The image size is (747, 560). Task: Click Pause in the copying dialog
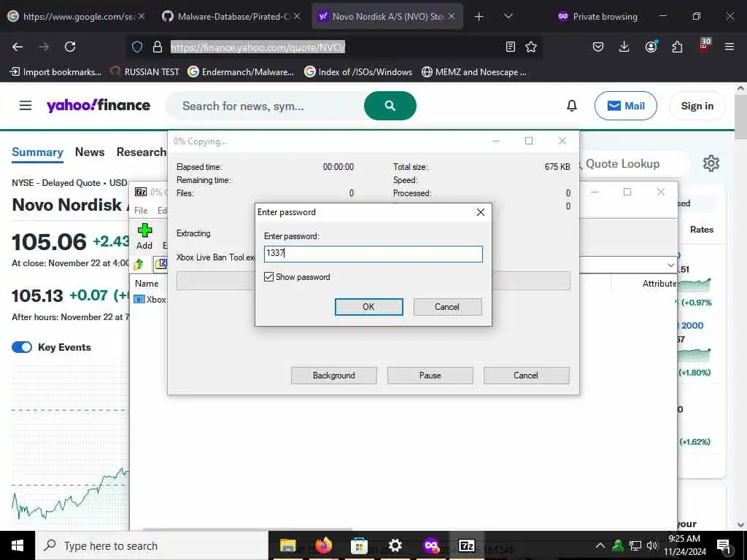tap(430, 376)
